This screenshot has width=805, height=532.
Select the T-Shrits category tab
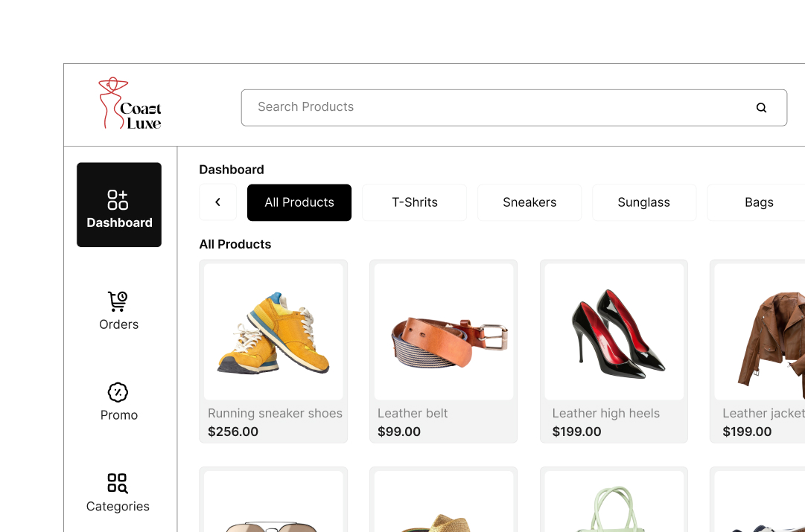(x=415, y=202)
